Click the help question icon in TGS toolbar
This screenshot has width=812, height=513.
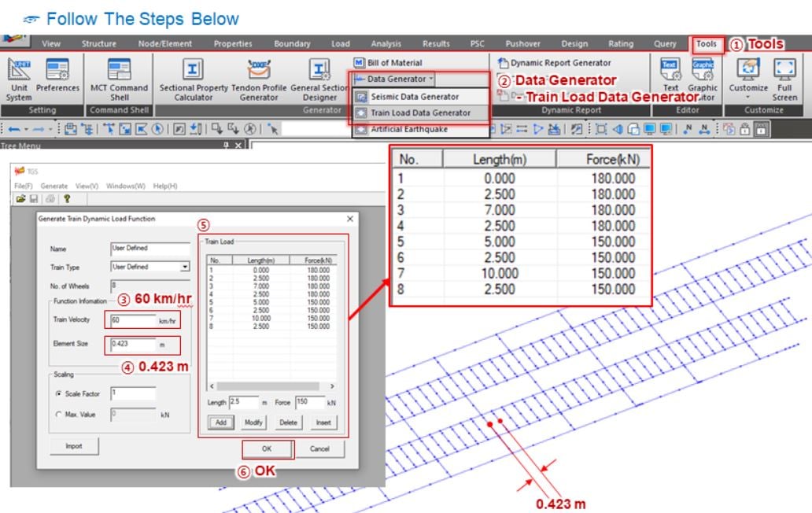(x=67, y=199)
